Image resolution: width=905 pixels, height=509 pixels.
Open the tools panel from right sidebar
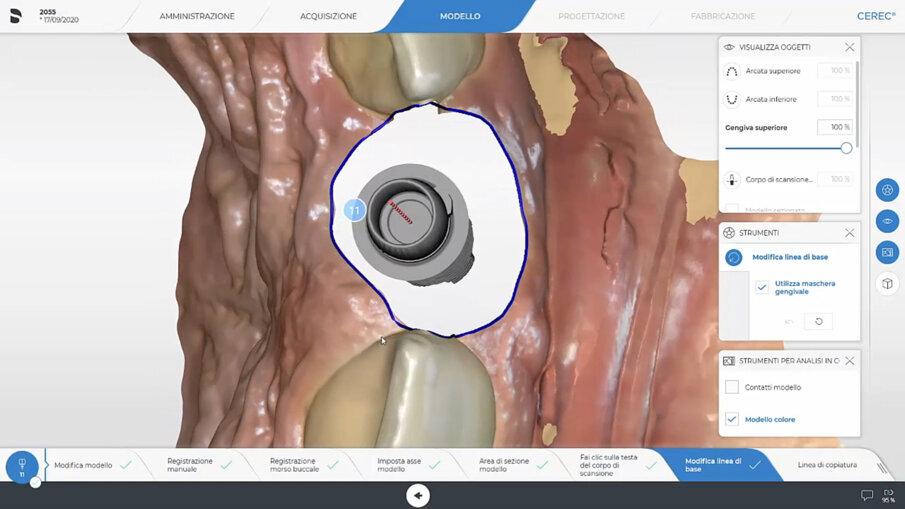click(x=887, y=190)
